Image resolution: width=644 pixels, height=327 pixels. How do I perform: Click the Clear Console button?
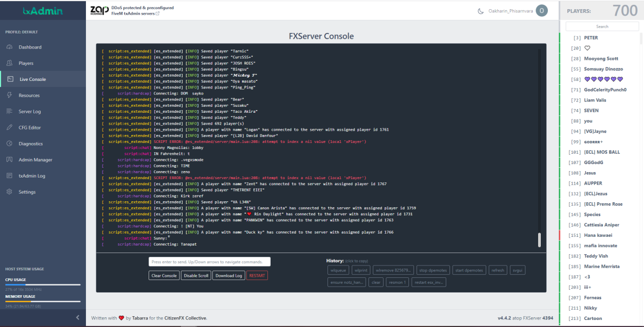click(164, 275)
